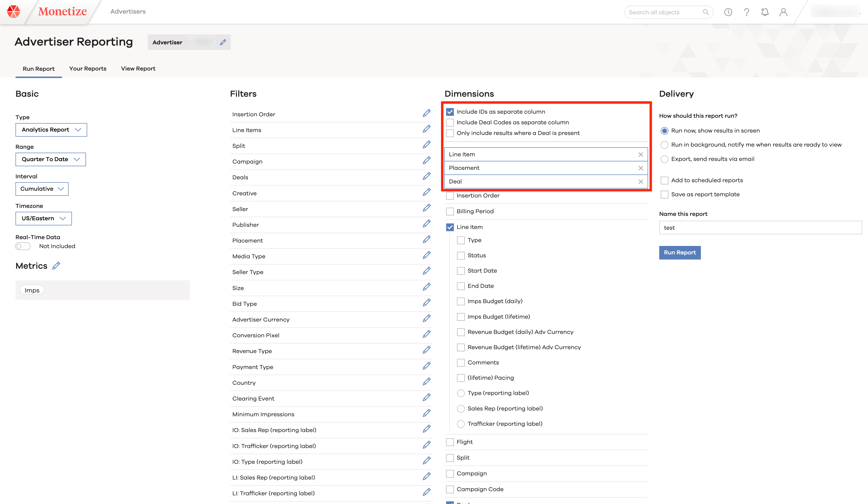The height and width of the screenshot is (504, 868).
Task: Click the Run Report button
Action: (679, 252)
